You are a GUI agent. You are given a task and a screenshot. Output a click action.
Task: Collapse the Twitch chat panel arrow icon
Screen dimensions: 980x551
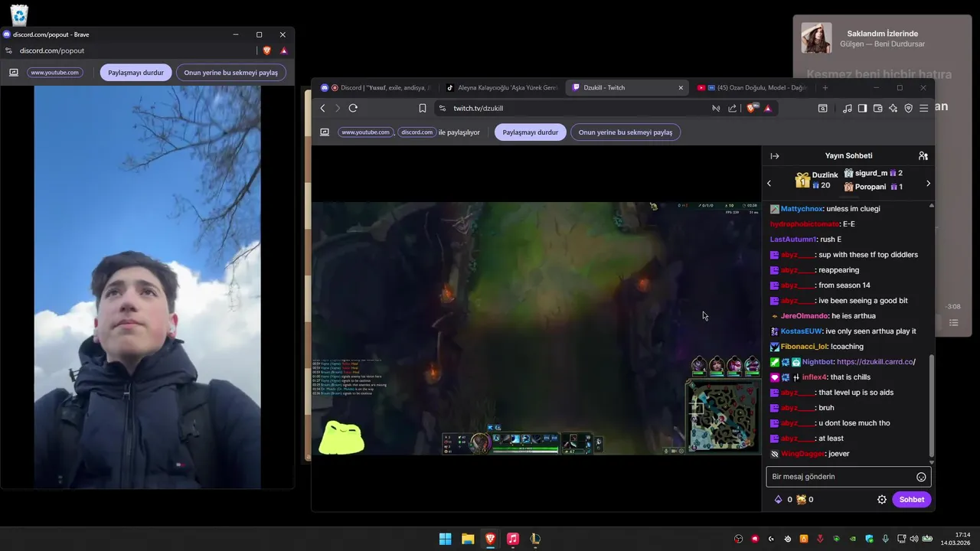[x=775, y=156]
